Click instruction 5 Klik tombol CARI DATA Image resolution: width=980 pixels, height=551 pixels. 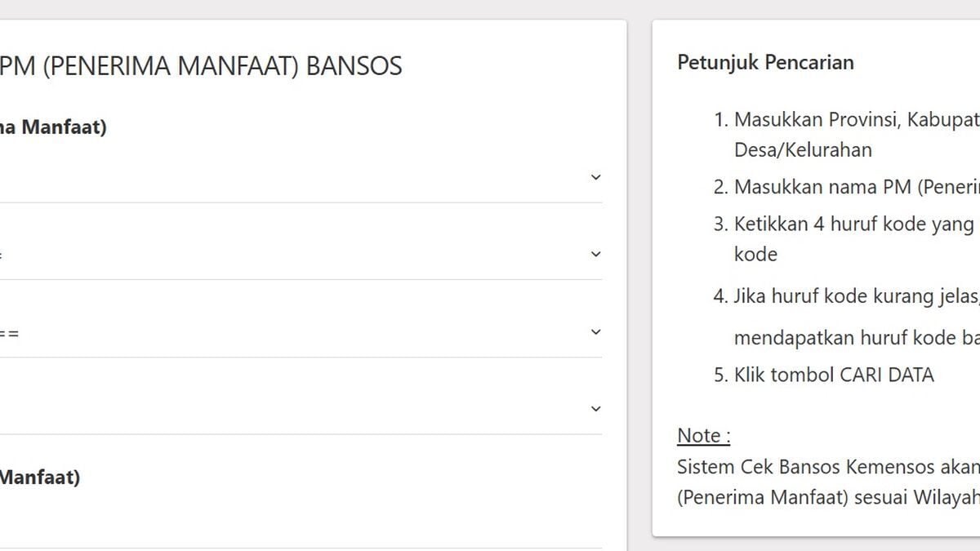click(x=823, y=375)
